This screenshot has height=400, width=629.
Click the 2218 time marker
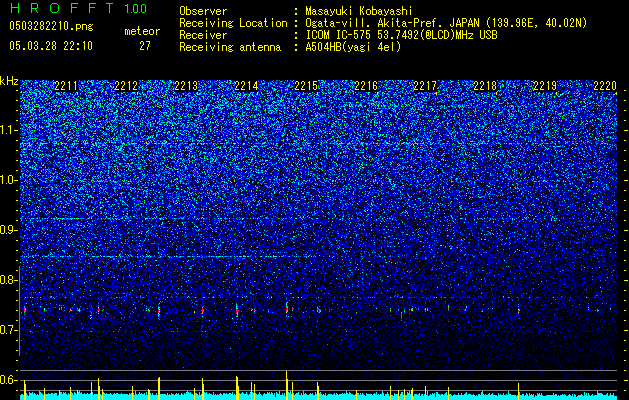(x=485, y=86)
